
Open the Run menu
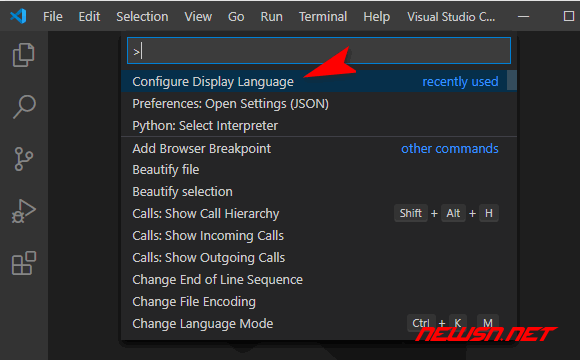271,17
